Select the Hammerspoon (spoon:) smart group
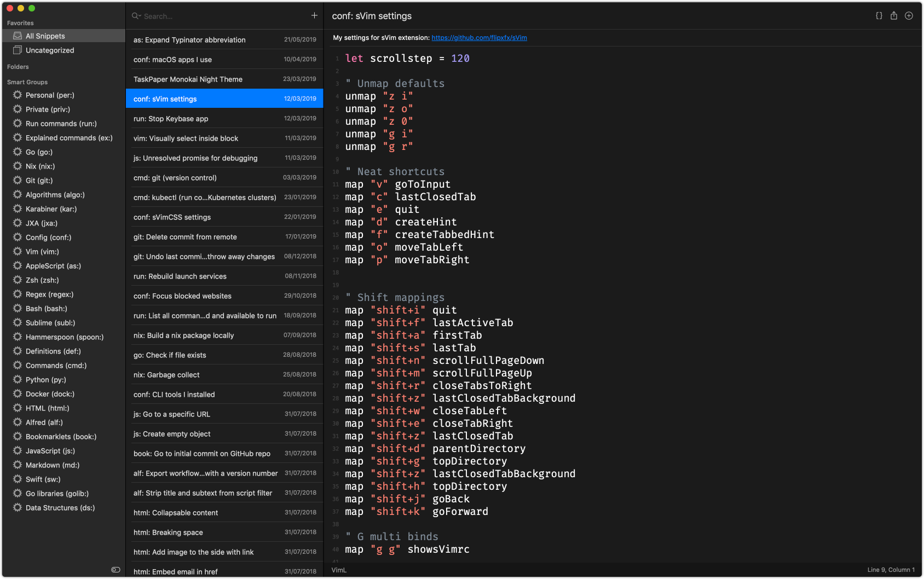 [63, 337]
